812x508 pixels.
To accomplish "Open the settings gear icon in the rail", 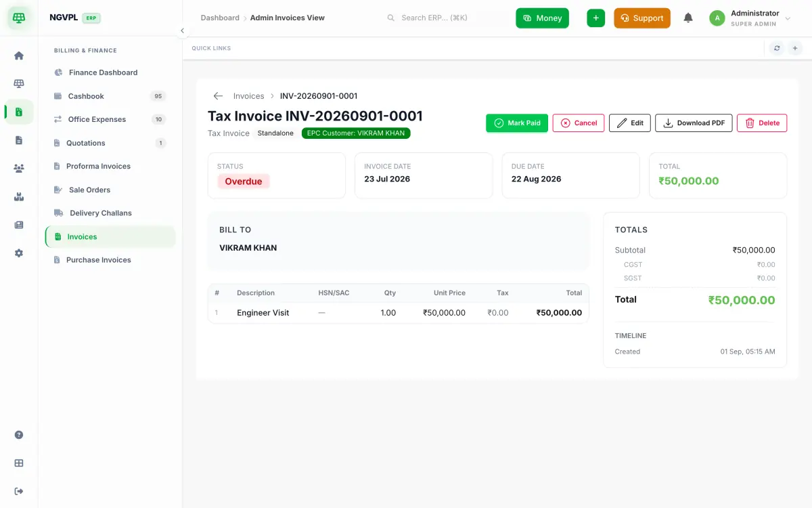I will (19, 253).
